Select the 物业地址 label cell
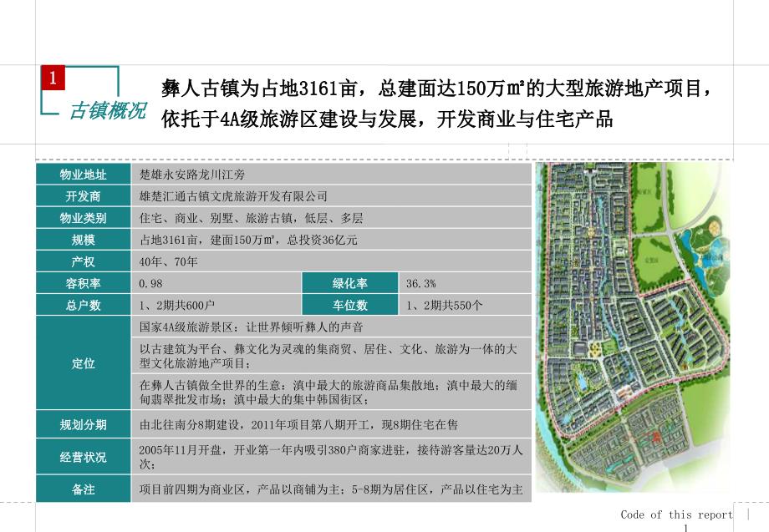The image size is (769, 532). click(83, 175)
